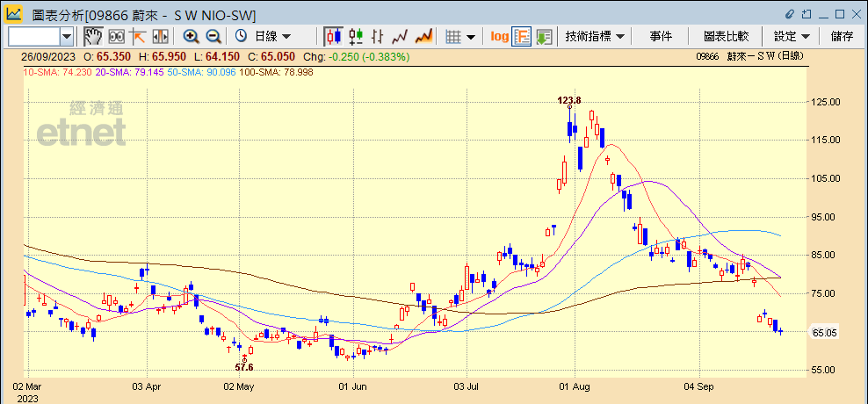Click the paperclip icon in title bar
Image resolution: width=868 pixels, height=404 pixels.
789,12
